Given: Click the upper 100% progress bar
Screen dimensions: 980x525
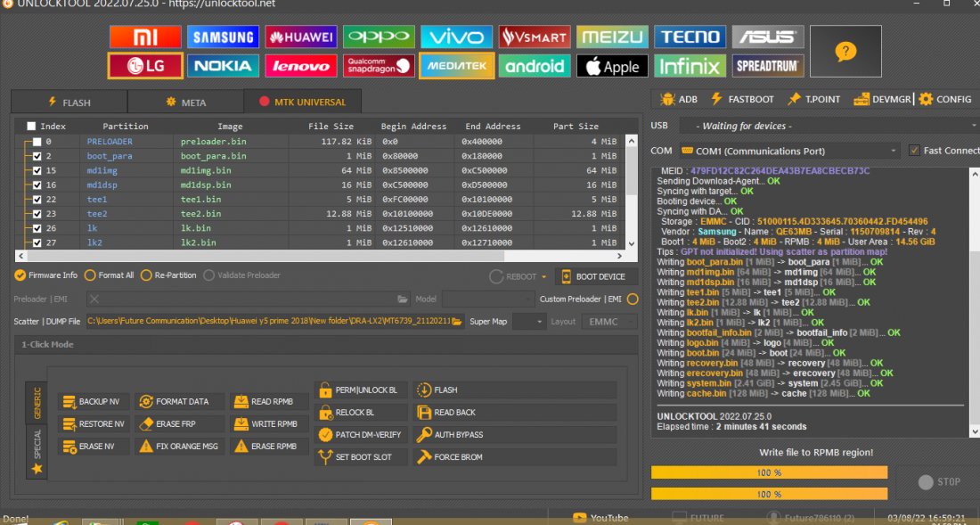Looking at the screenshot, I should pyautogui.click(x=770, y=472).
